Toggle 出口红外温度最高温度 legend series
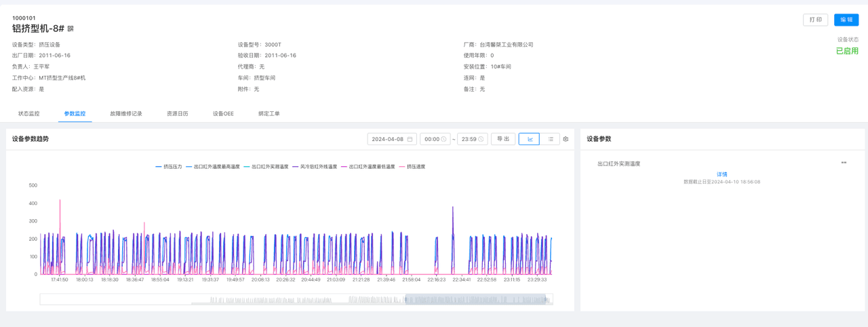 (x=213, y=166)
